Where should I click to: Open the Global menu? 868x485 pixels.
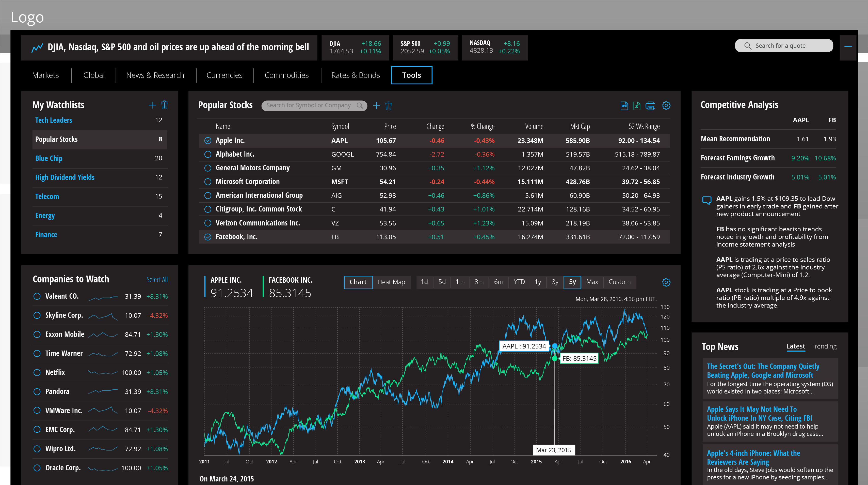pos(94,75)
